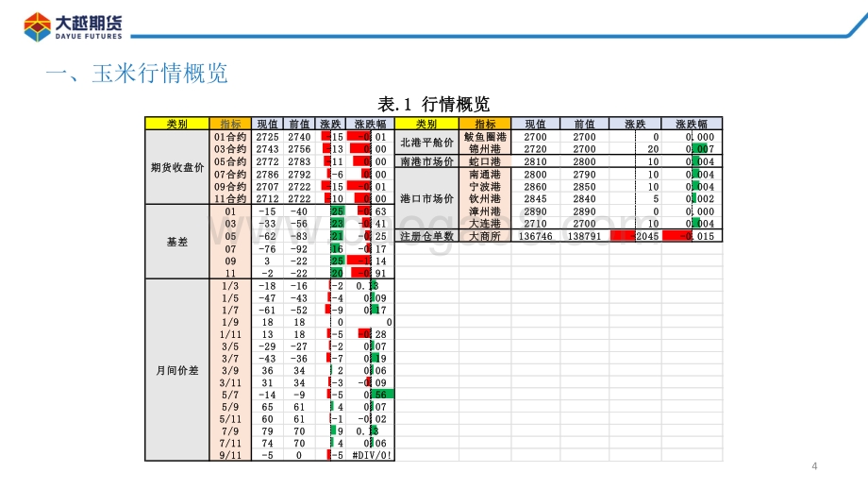Select the 1/3 spread row label

230,286
